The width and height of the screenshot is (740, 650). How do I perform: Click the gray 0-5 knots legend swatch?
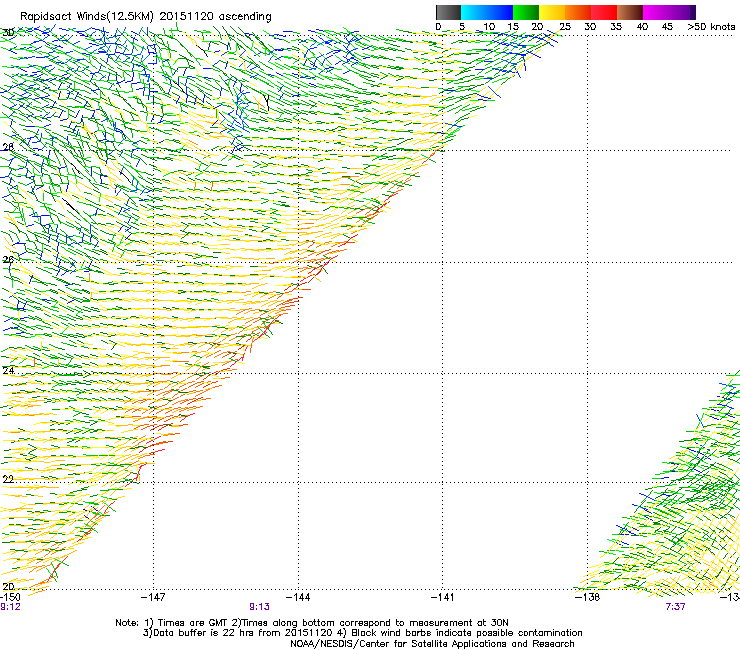point(448,12)
